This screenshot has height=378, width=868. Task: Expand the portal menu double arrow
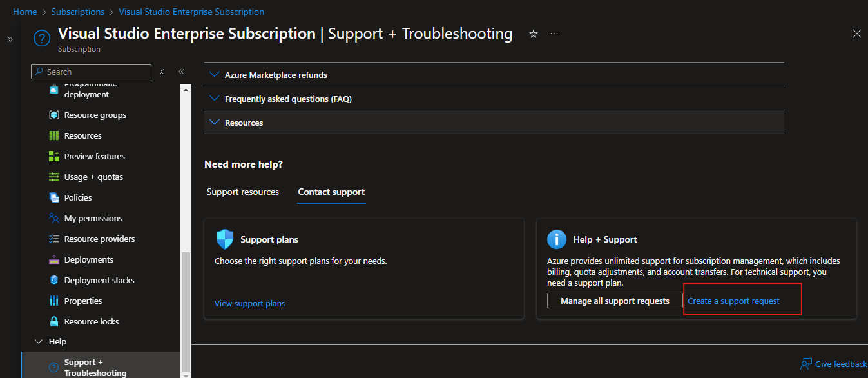(10, 39)
